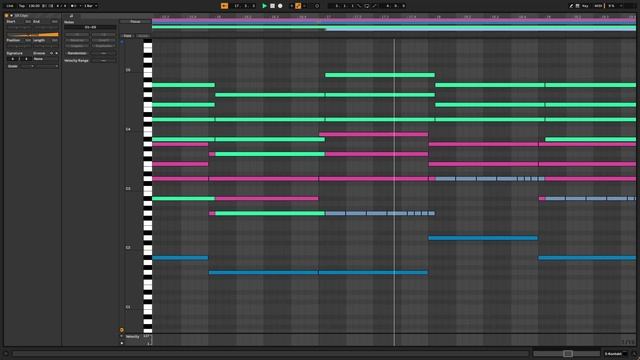Click the 130.00 tempo field
The image size is (640, 360).
click(34, 6)
